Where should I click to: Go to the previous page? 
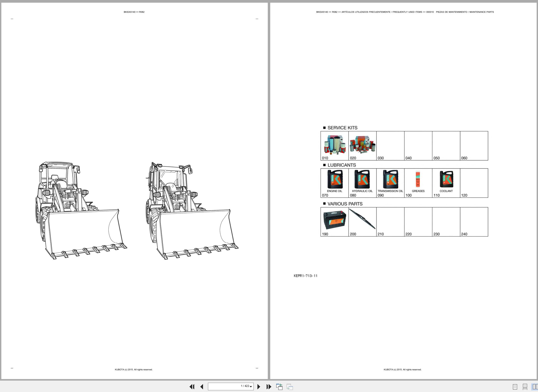[202, 387]
